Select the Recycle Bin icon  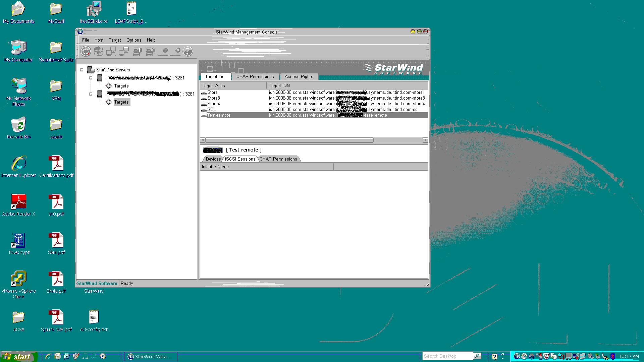18,128
